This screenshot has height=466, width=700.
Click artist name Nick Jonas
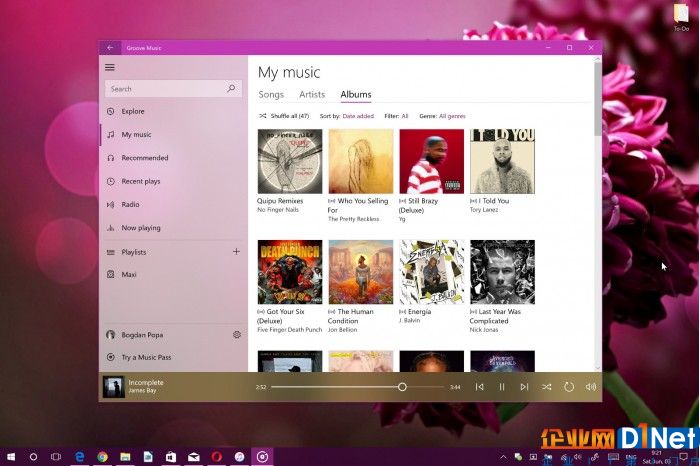[484, 330]
